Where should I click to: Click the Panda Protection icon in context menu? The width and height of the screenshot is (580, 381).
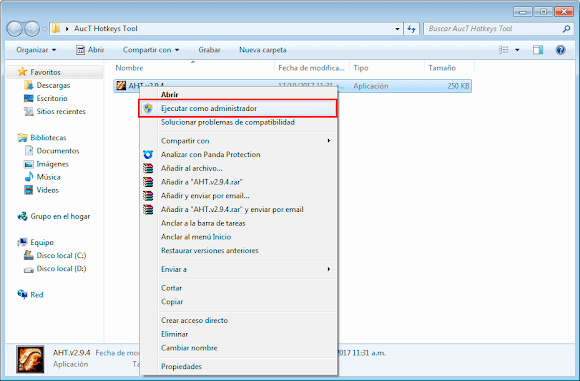[148, 155]
